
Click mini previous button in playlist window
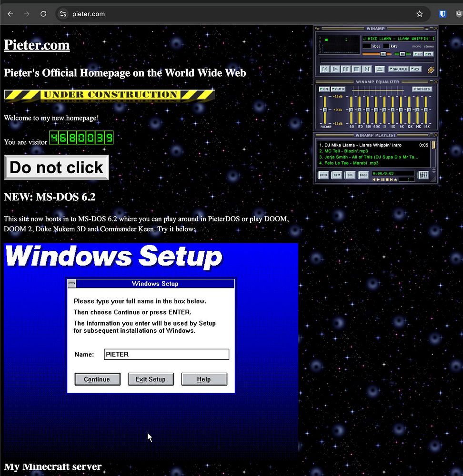pyautogui.click(x=374, y=180)
